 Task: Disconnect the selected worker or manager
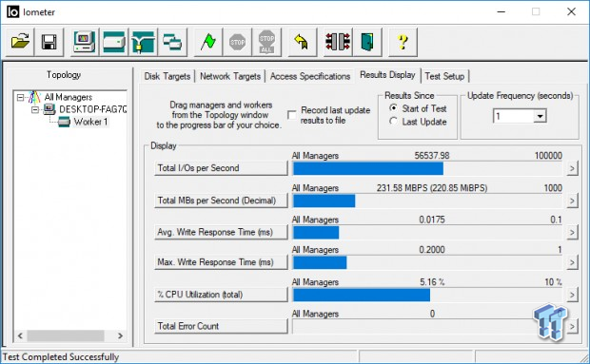click(x=338, y=42)
